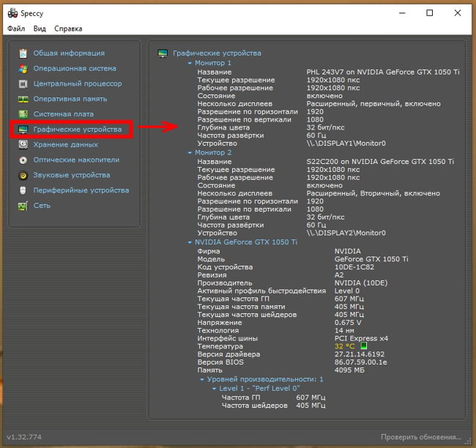The height and width of the screenshot is (448, 476).
Task: Minimize the Speccy window
Action: pyautogui.click(x=402, y=13)
